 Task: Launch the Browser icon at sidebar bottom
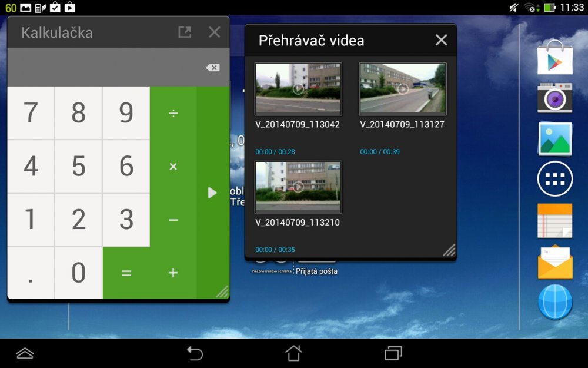click(x=555, y=302)
